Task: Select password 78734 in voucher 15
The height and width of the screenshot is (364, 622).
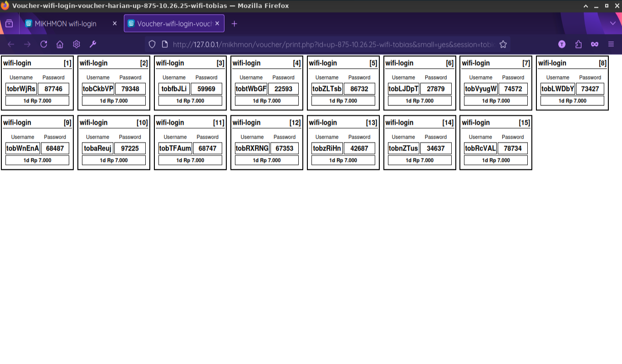Action: coord(513,148)
